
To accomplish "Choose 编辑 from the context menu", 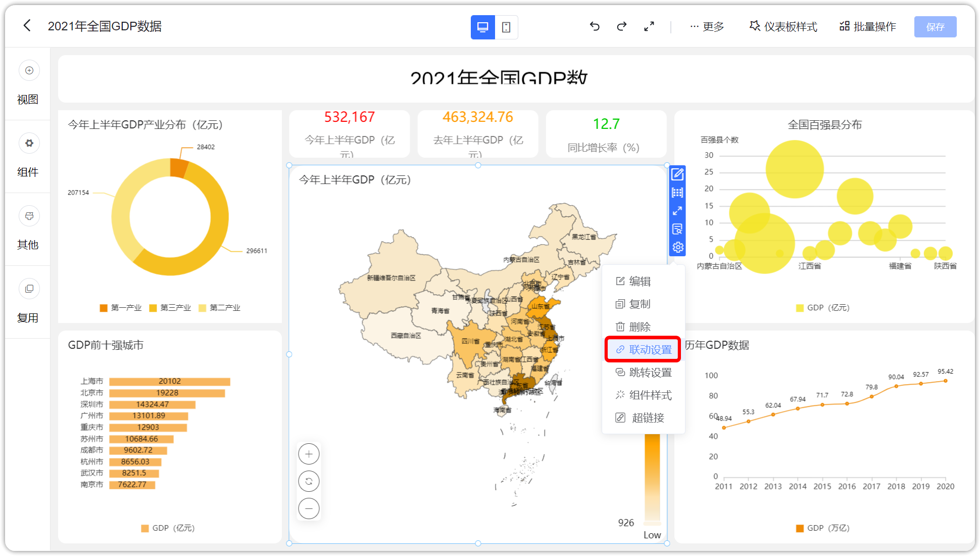I will coord(643,281).
